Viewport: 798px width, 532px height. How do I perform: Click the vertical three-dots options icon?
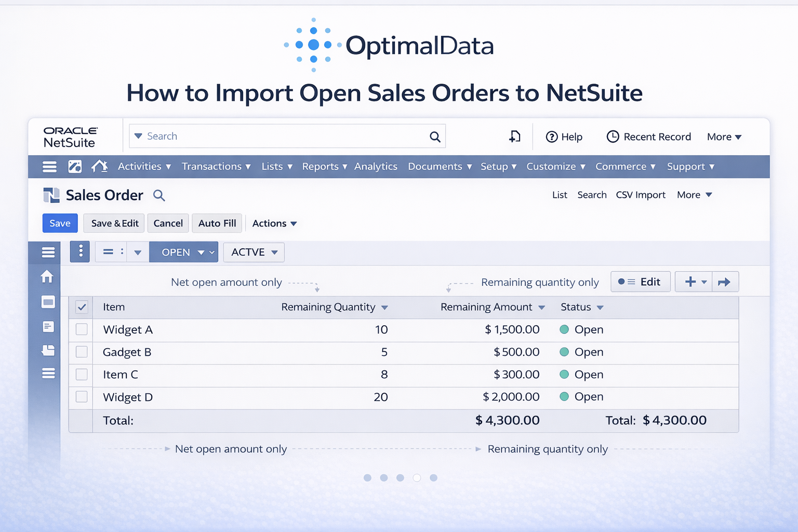pyautogui.click(x=80, y=252)
